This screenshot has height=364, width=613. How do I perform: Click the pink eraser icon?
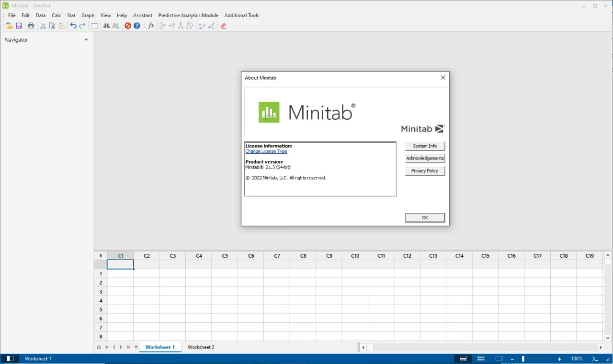click(223, 26)
